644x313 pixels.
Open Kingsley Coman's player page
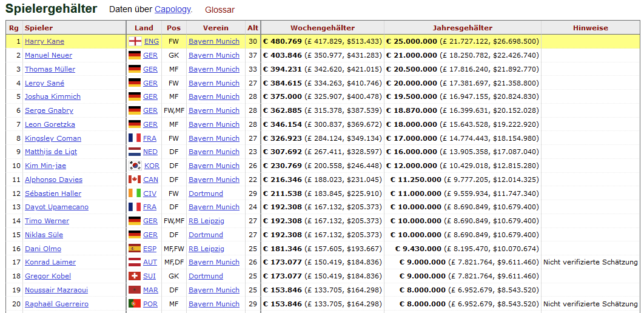[x=53, y=138]
